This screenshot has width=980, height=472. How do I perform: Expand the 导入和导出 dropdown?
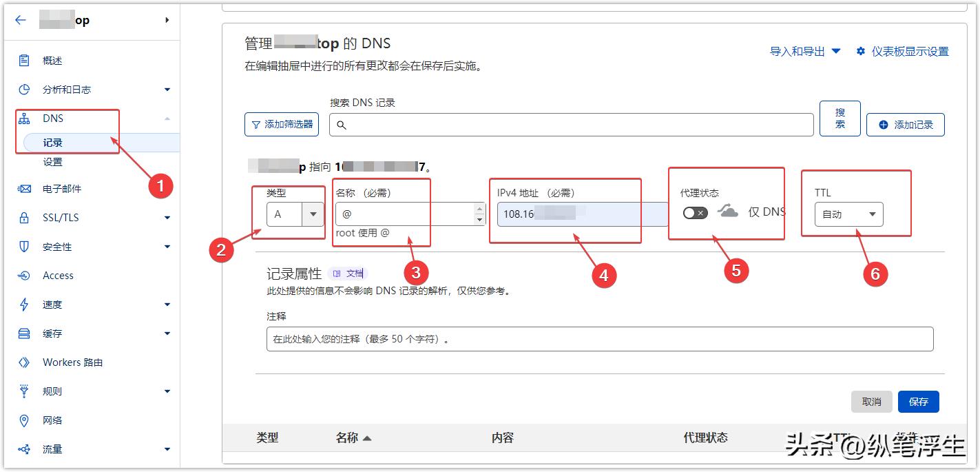coord(804,51)
